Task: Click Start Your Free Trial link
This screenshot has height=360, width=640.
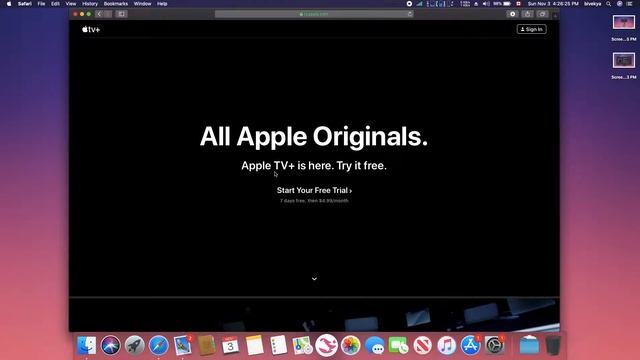Action: [314, 190]
